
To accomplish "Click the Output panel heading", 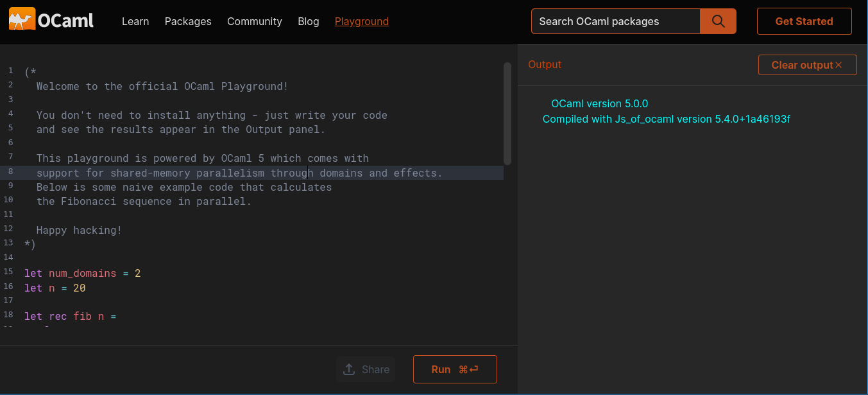I will [545, 64].
